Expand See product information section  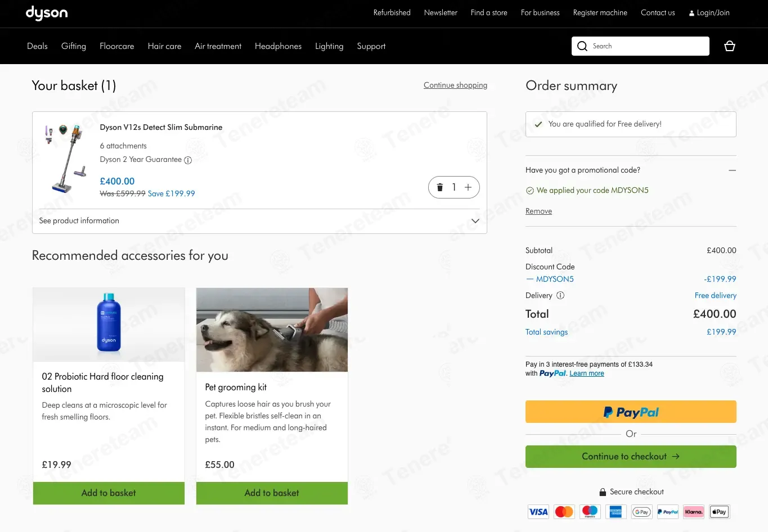pos(259,221)
